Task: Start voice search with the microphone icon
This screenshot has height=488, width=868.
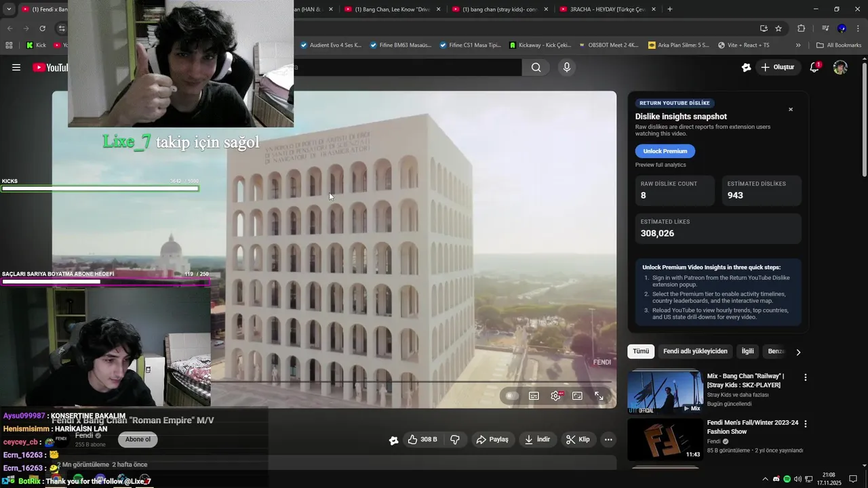Action: point(567,67)
